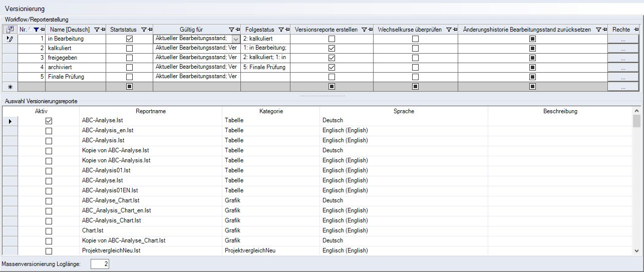Pin the Wechselkurse überprüfen column
The width and height of the screenshot is (644, 272).
(454, 30)
